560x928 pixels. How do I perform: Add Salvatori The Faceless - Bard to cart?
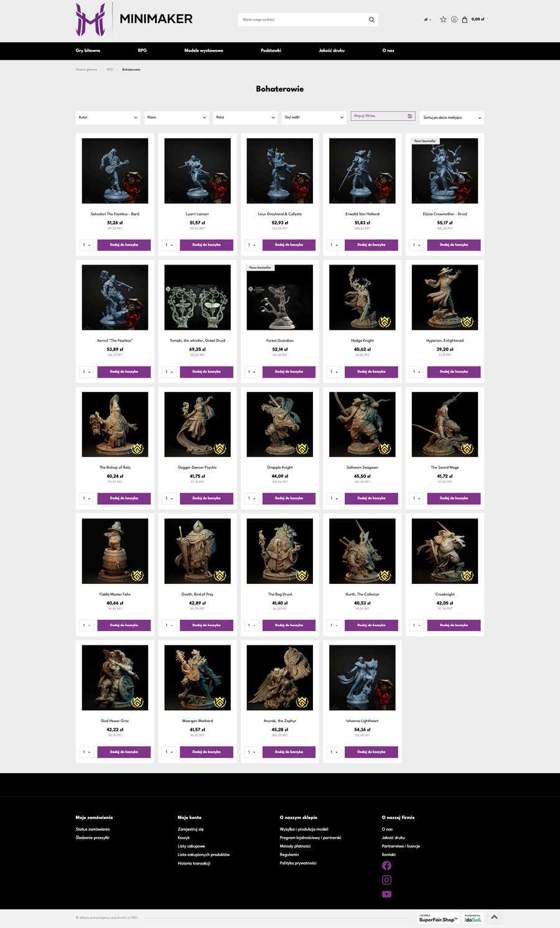pyautogui.click(x=124, y=245)
